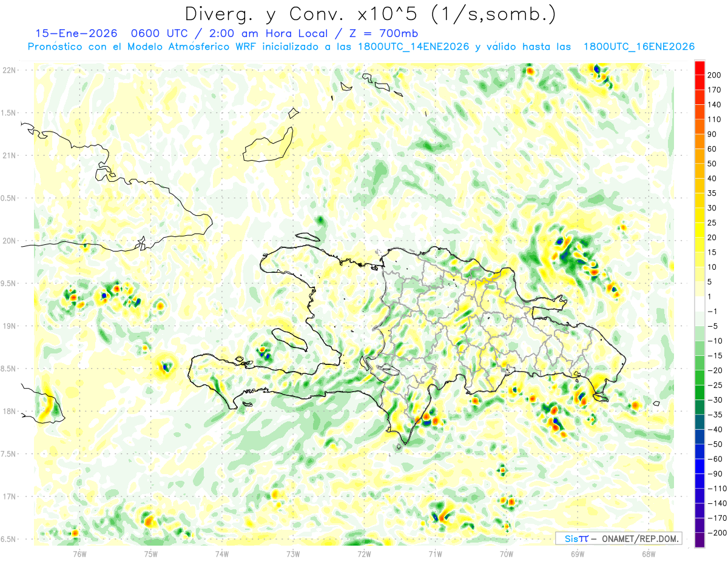Click the colorbar value -170
This screenshot has width=728, height=562.
(716, 518)
